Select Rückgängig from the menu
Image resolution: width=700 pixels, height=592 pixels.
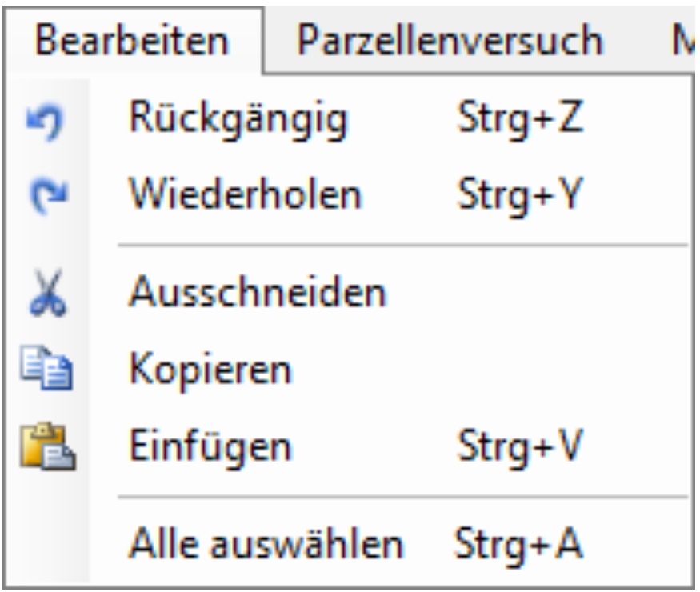(238, 121)
